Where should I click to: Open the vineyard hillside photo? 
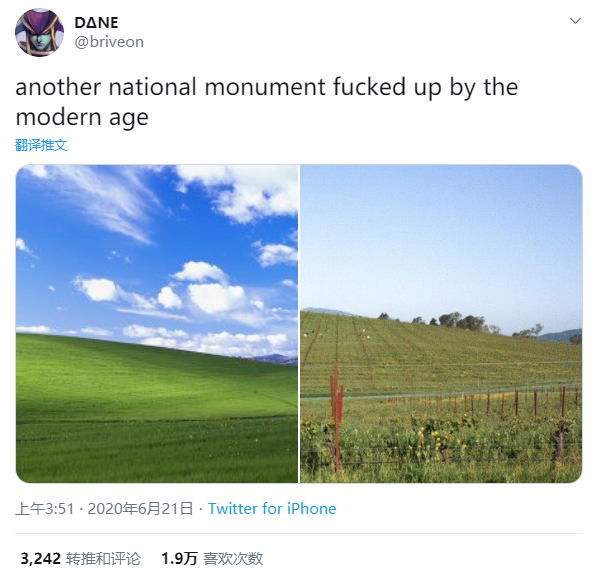441,324
